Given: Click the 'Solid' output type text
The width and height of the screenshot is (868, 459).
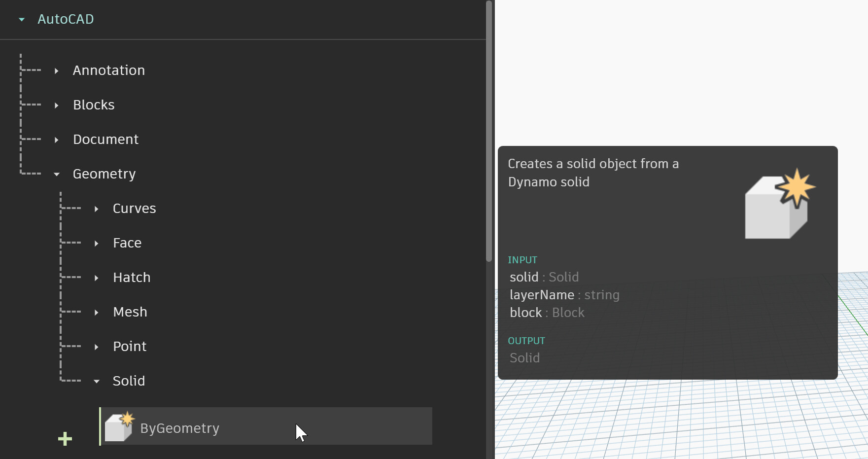Looking at the screenshot, I should [x=524, y=358].
